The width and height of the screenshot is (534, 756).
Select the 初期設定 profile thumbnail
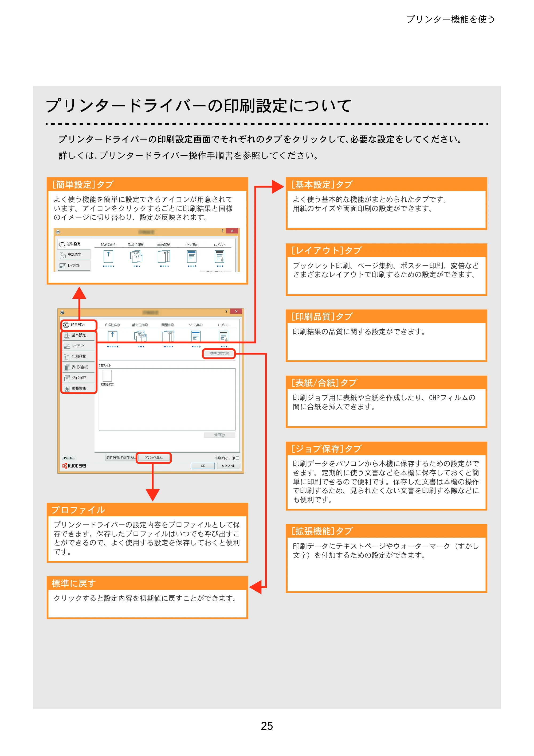coord(107,376)
